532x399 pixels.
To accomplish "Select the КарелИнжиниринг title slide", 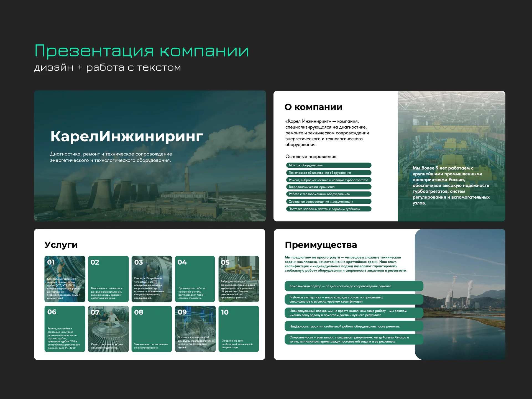I will (150, 156).
